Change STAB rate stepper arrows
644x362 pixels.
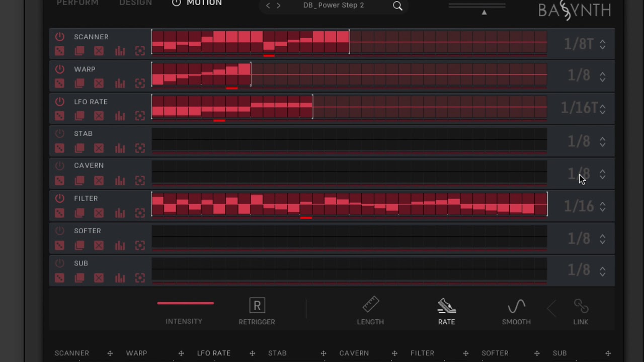tap(602, 142)
